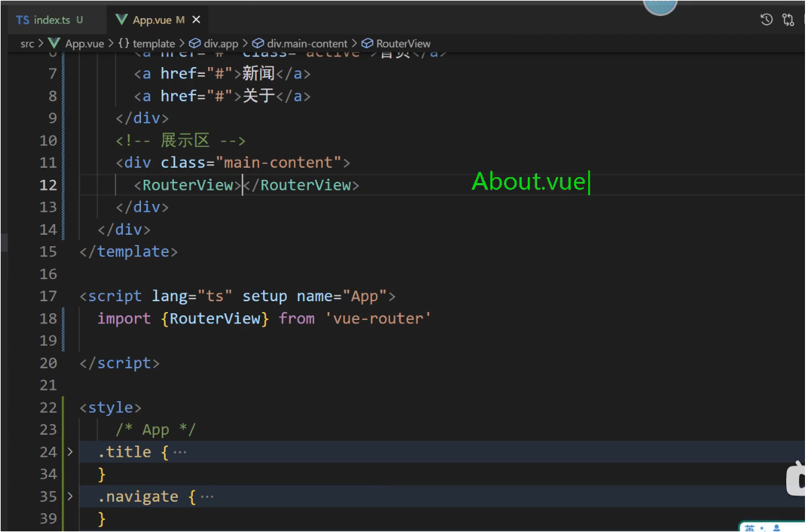This screenshot has width=807, height=532.
Task: Click the setup keyword on line 17
Action: [x=265, y=297]
